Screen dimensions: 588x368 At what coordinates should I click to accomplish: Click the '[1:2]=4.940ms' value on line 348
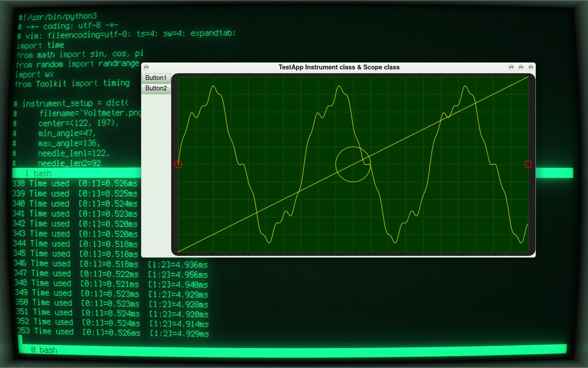click(x=178, y=284)
